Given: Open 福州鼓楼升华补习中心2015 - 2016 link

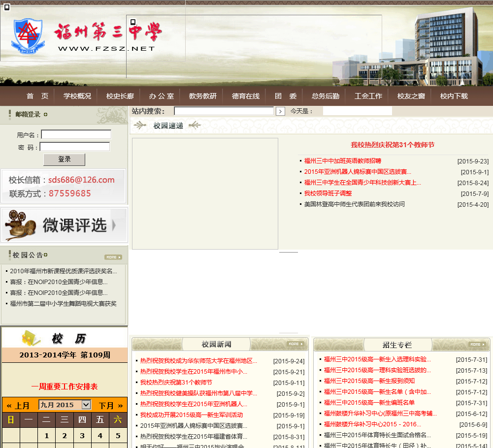Looking at the screenshot, I should tap(372, 424).
